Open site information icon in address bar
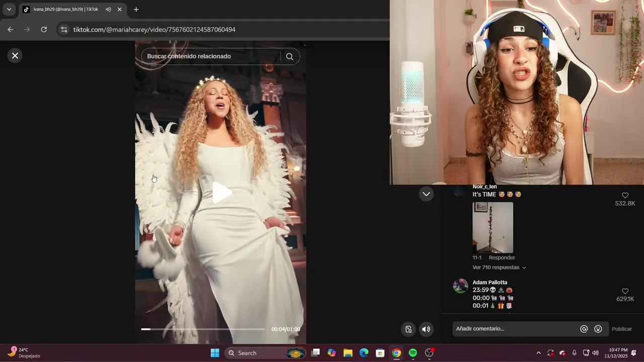The width and height of the screenshot is (644, 362). [x=64, y=30]
